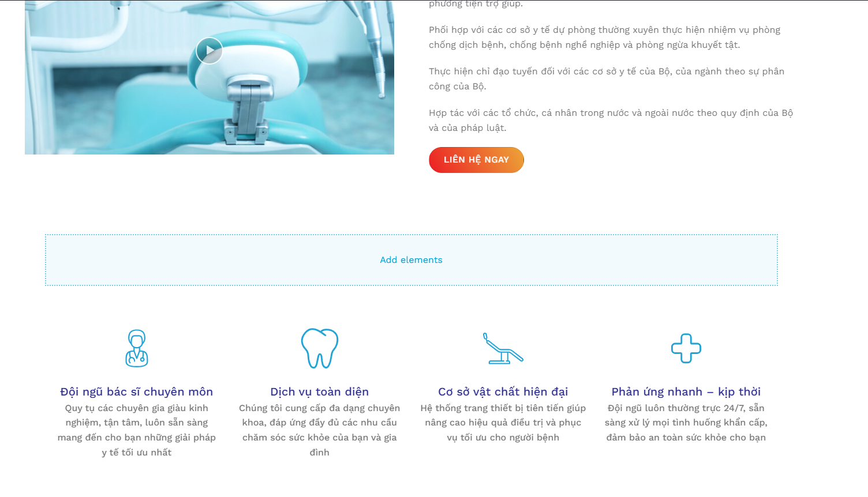Select the doctor icon
The width and height of the screenshot is (868, 497).
137,348
